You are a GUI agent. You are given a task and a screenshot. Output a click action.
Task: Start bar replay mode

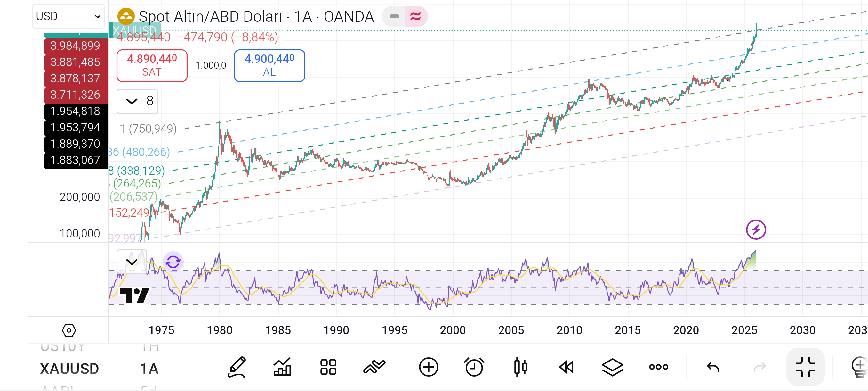pyautogui.click(x=566, y=367)
